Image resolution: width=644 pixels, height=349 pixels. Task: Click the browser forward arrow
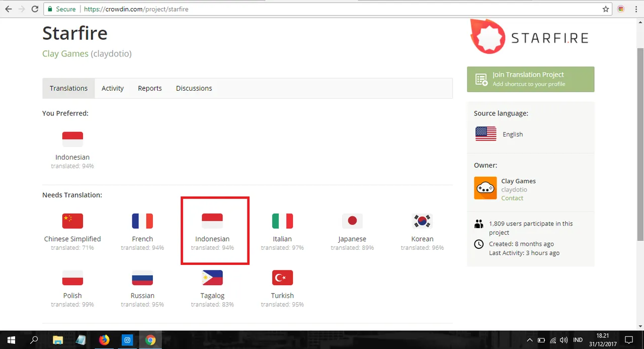pos(22,9)
